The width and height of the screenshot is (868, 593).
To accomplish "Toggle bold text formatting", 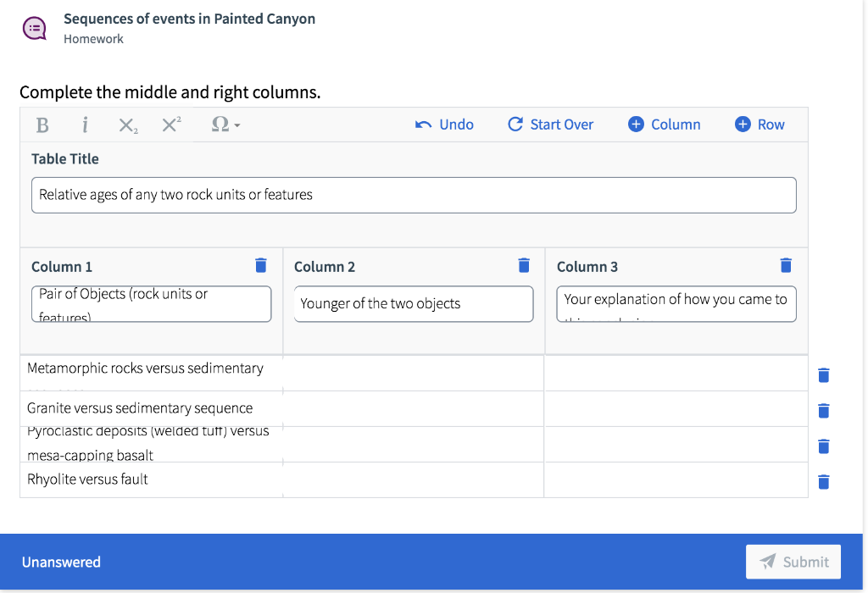I will coord(42,125).
